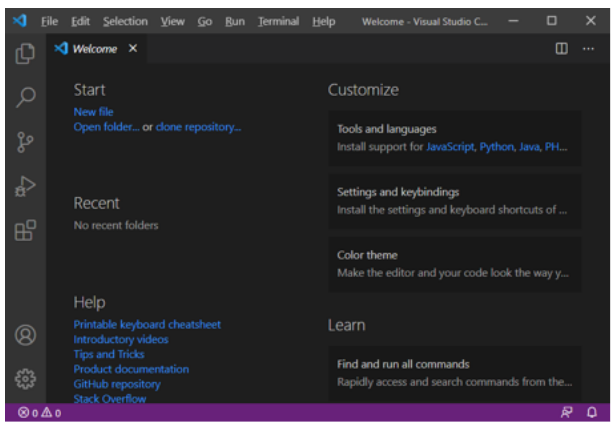This screenshot has height=432, width=615.
Task: Open the Explorer view in activity bar
Action: tap(25, 53)
